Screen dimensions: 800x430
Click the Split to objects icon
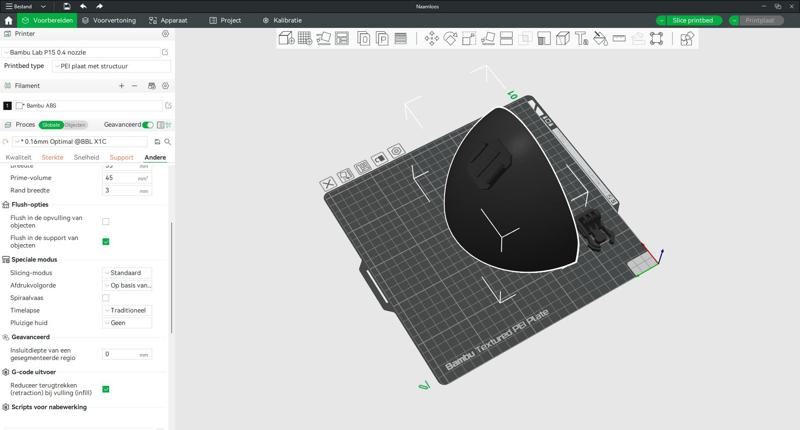click(x=363, y=38)
